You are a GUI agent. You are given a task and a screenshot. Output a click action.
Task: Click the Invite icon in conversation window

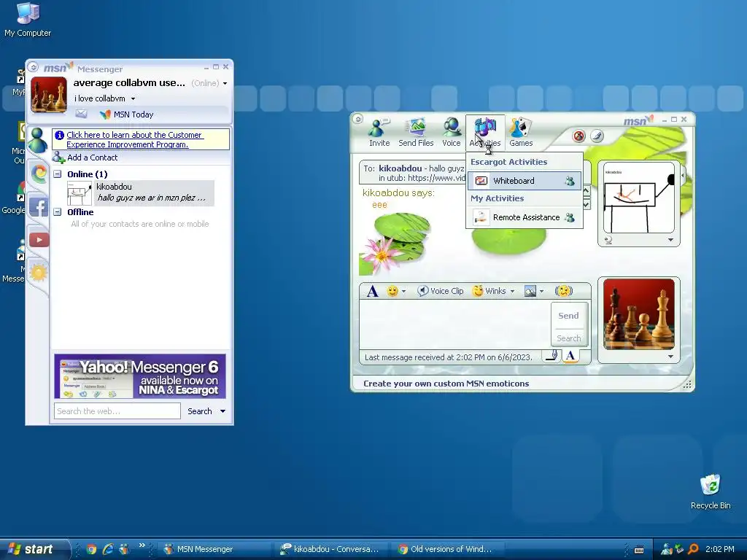tap(379, 133)
